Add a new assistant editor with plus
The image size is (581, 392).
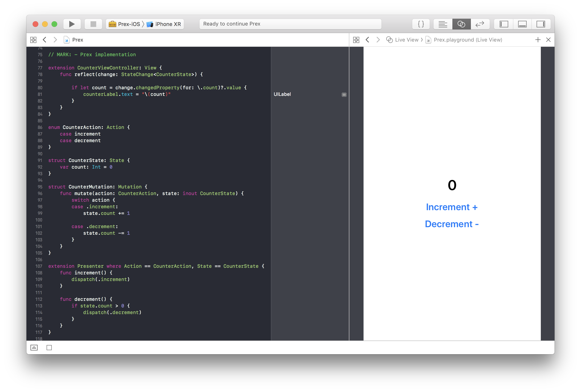538,40
